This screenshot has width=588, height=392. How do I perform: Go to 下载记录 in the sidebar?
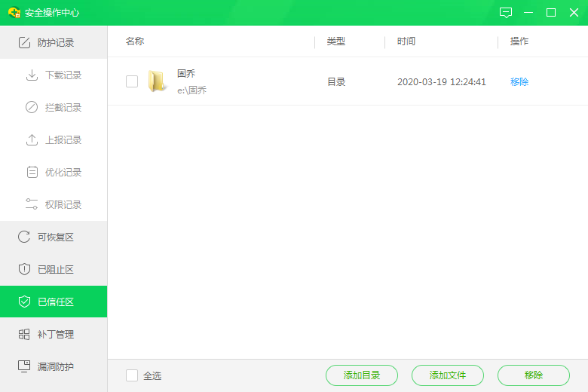point(54,75)
